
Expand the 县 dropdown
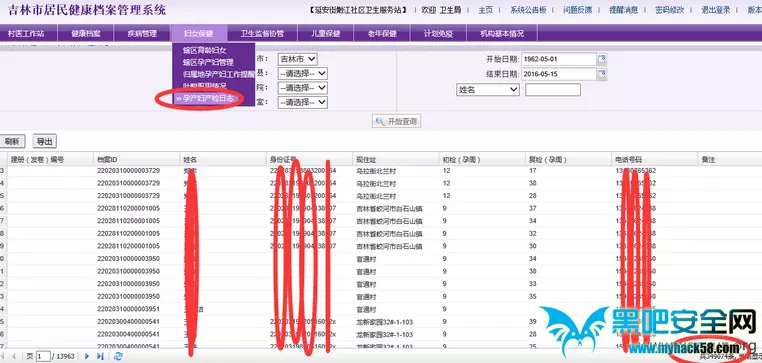click(303, 73)
